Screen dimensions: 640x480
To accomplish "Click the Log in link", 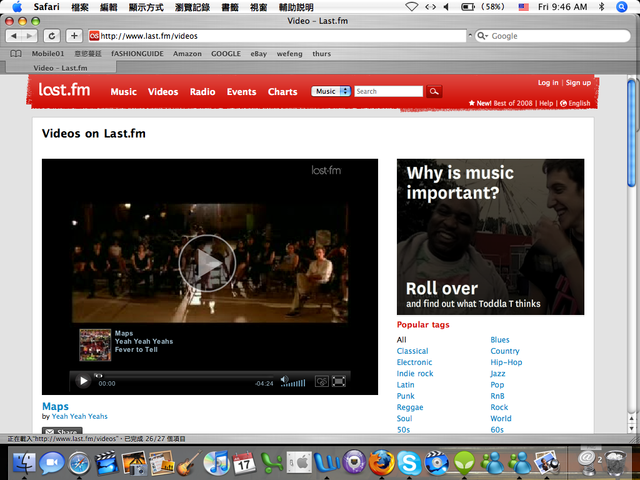I will coord(548,82).
